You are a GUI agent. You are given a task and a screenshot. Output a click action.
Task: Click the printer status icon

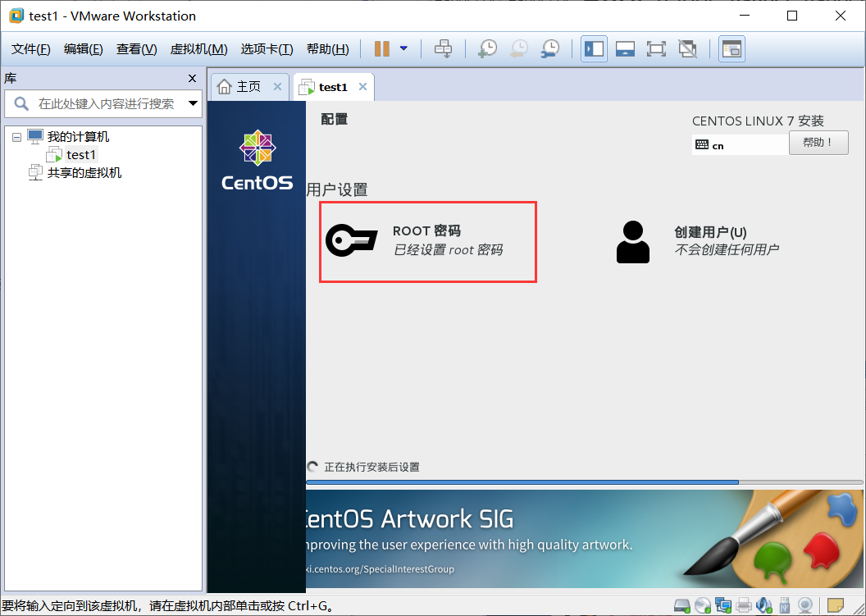pyautogui.click(x=743, y=605)
